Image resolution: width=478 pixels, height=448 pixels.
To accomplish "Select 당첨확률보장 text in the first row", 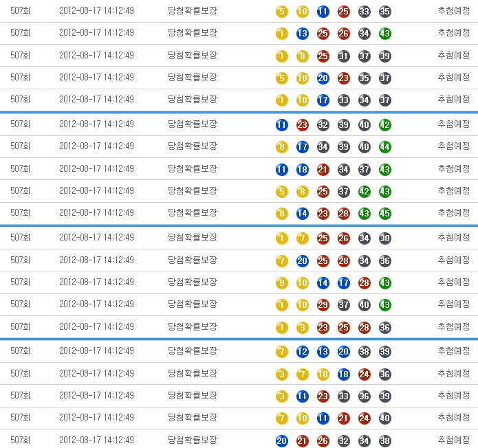I will pyautogui.click(x=192, y=10).
